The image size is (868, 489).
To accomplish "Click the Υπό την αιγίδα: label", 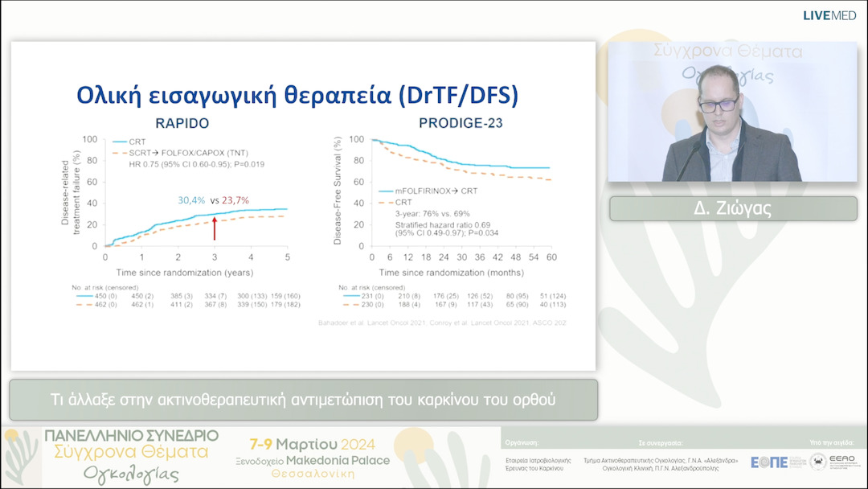I will tap(832, 443).
